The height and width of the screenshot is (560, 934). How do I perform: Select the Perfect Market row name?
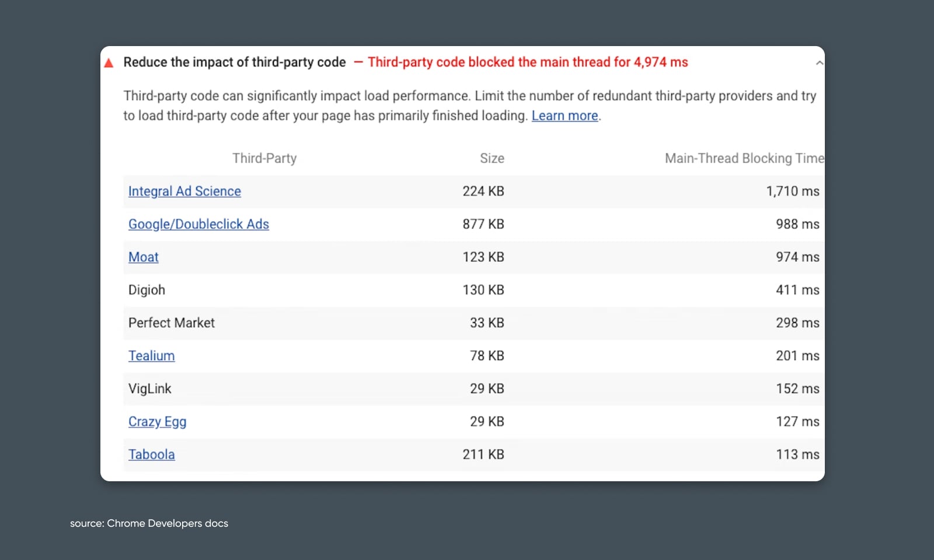point(172,323)
